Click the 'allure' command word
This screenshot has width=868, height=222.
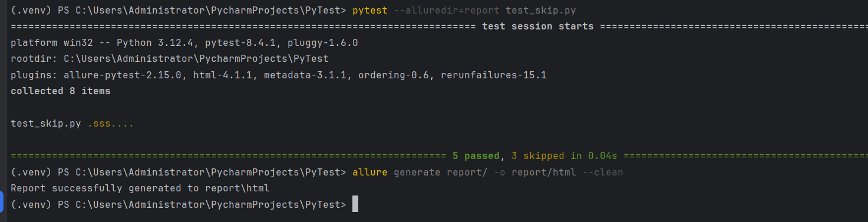(369, 173)
